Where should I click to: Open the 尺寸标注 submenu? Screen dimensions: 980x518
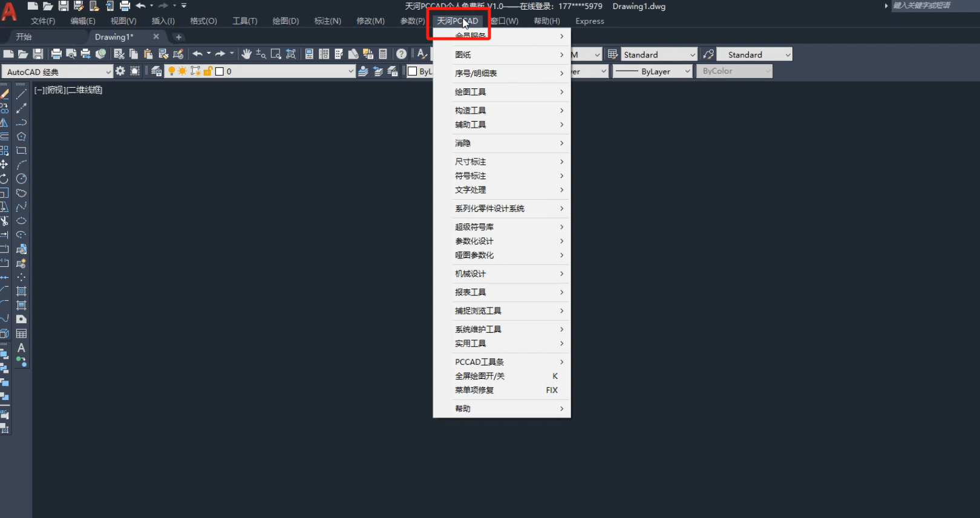[502, 162]
